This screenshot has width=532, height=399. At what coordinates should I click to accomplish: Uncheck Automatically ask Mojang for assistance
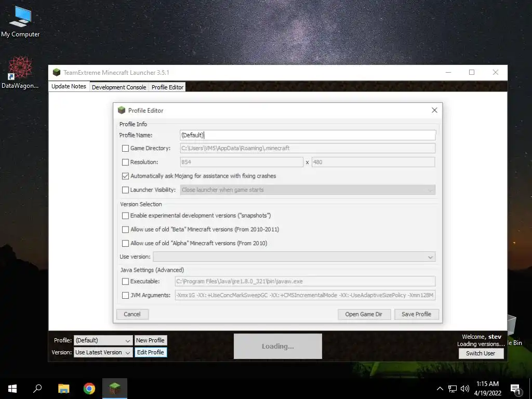pyautogui.click(x=125, y=176)
